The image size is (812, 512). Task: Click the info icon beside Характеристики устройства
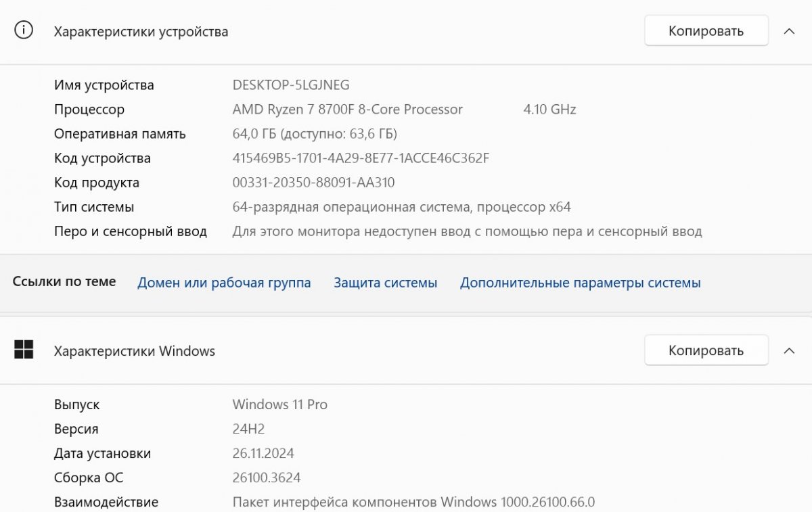tap(24, 30)
